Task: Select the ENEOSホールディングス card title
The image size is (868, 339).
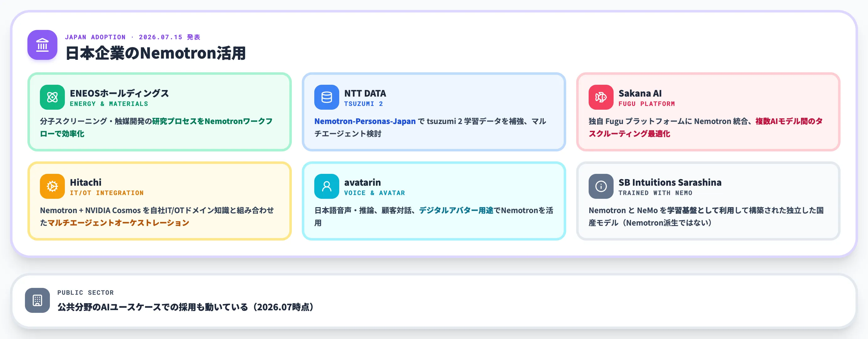Action: pyautogui.click(x=119, y=93)
